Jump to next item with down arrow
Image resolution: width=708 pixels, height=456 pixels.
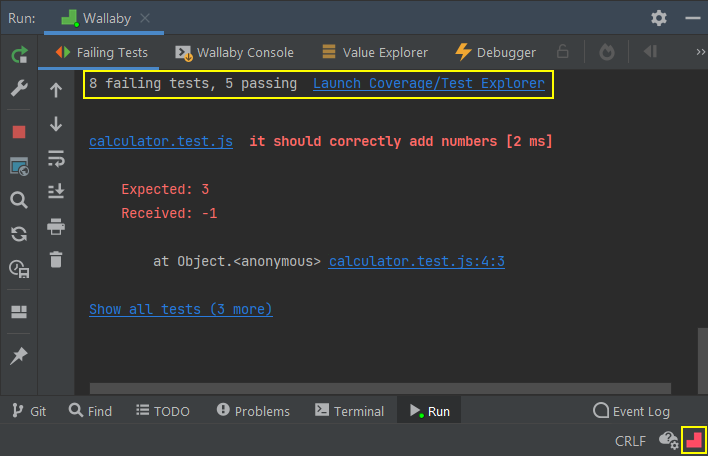56,124
